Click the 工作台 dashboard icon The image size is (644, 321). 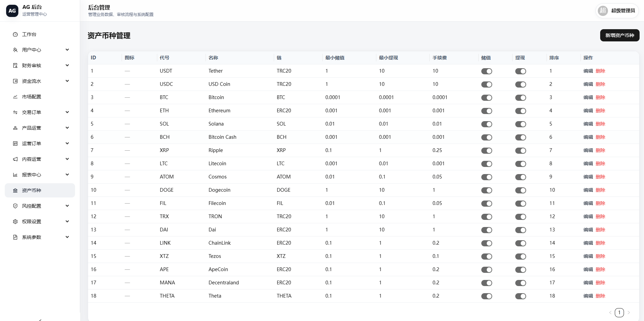(x=15, y=34)
